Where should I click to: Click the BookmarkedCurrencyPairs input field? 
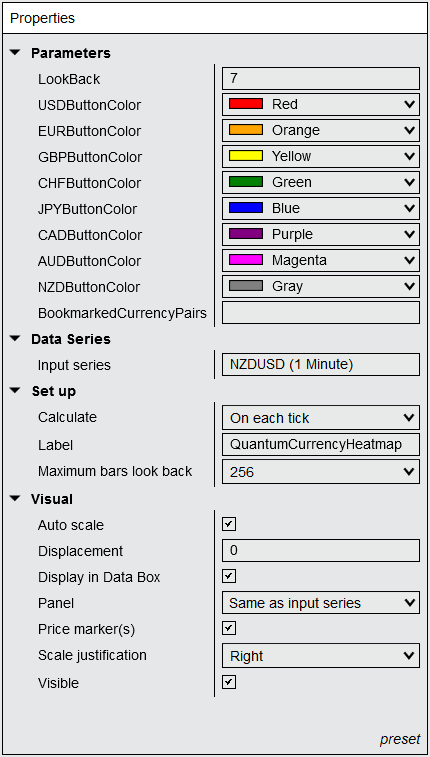(321, 312)
